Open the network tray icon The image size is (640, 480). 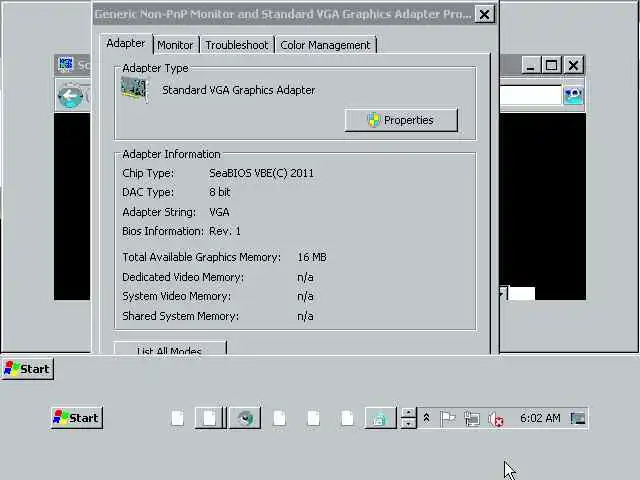[472, 418]
